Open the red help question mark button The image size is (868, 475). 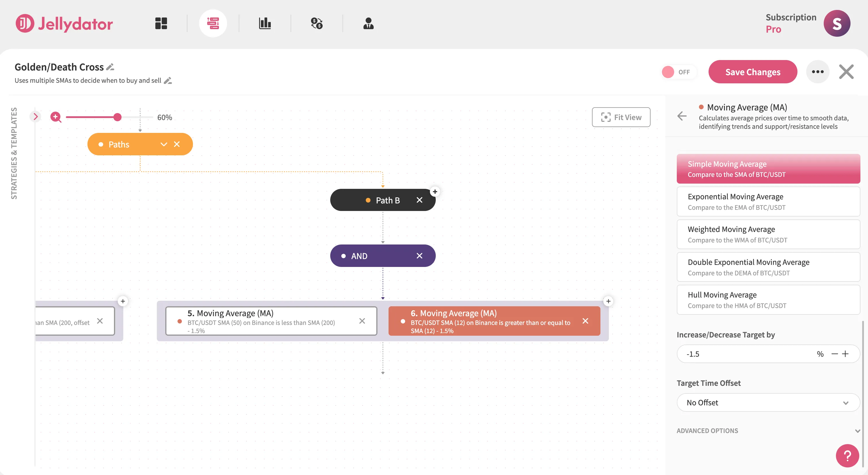(847, 455)
